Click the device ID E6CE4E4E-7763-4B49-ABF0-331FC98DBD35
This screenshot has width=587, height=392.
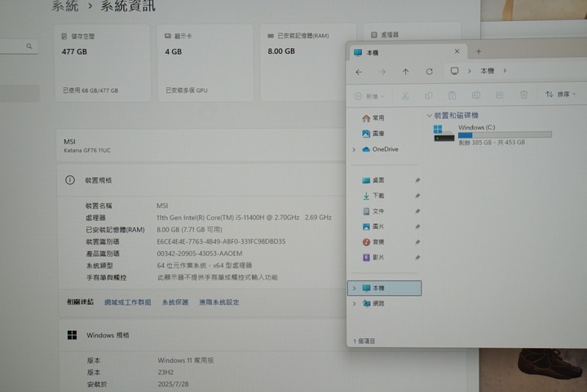221,241
